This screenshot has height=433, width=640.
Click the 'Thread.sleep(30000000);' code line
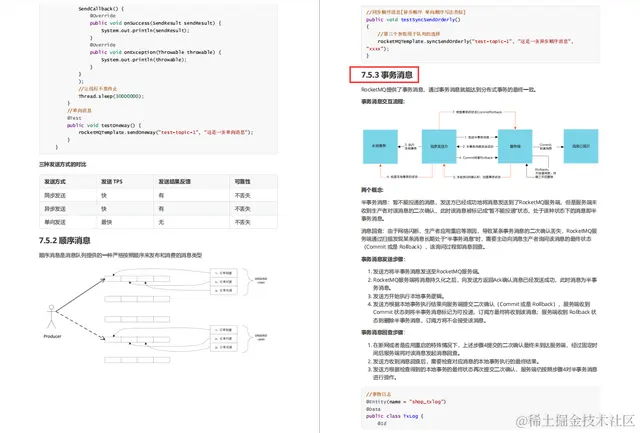click(x=111, y=96)
